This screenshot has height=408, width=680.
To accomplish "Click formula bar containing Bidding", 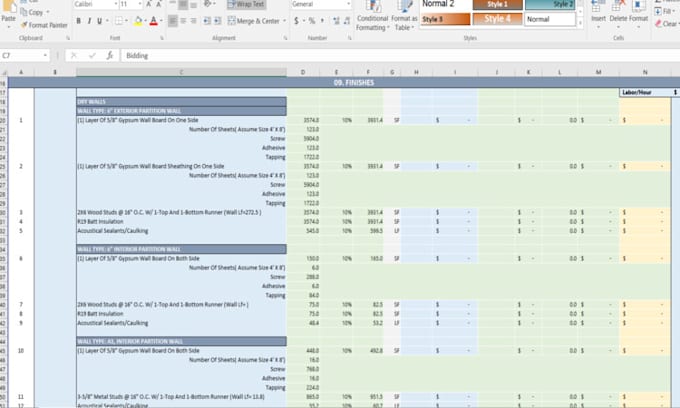I will click(399, 55).
